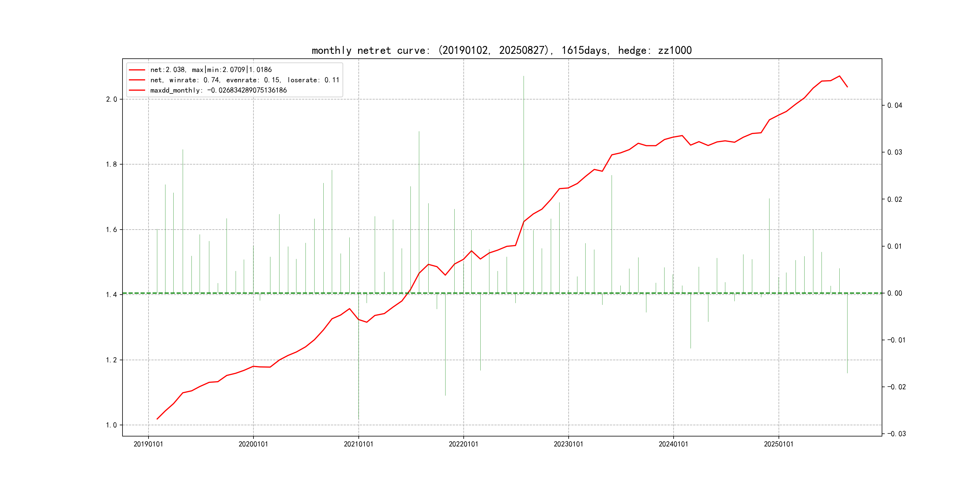The height and width of the screenshot is (490, 980).
Task: Click the x-axis tick label 20230101
Action: (568, 444)
